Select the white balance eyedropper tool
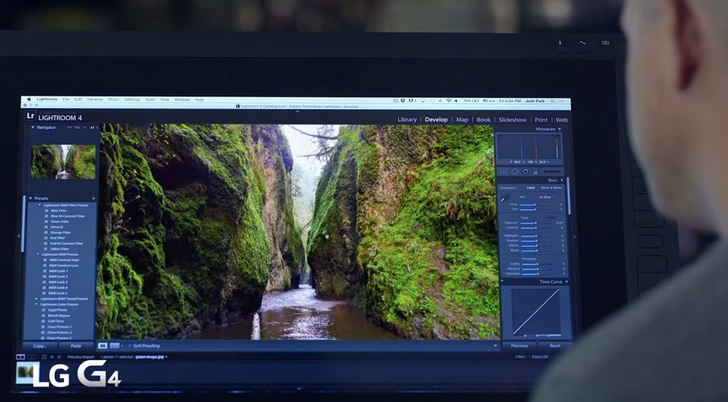728x402 pixels. point(504,199)
